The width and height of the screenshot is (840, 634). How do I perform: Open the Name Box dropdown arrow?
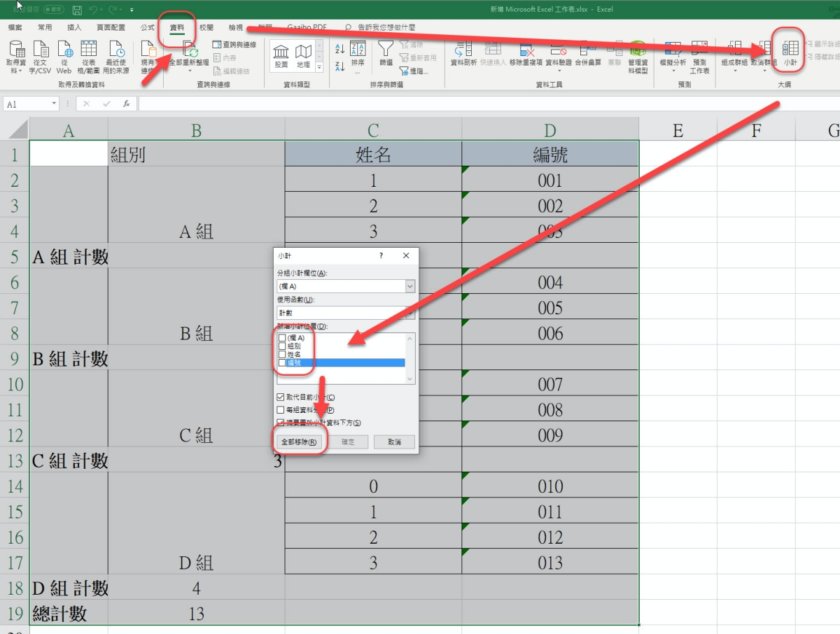[54, 104]
